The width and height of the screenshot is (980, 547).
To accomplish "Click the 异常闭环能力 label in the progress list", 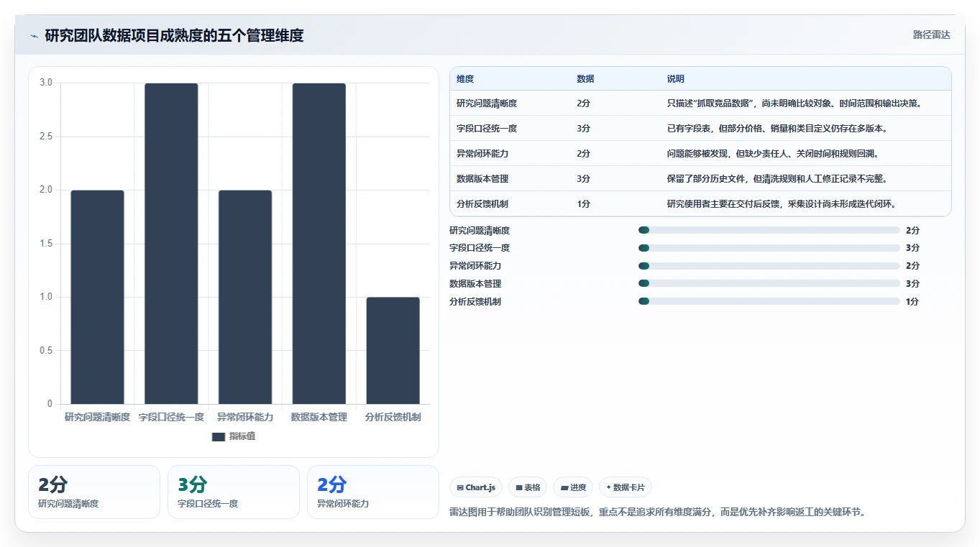I will coord(475,266).
